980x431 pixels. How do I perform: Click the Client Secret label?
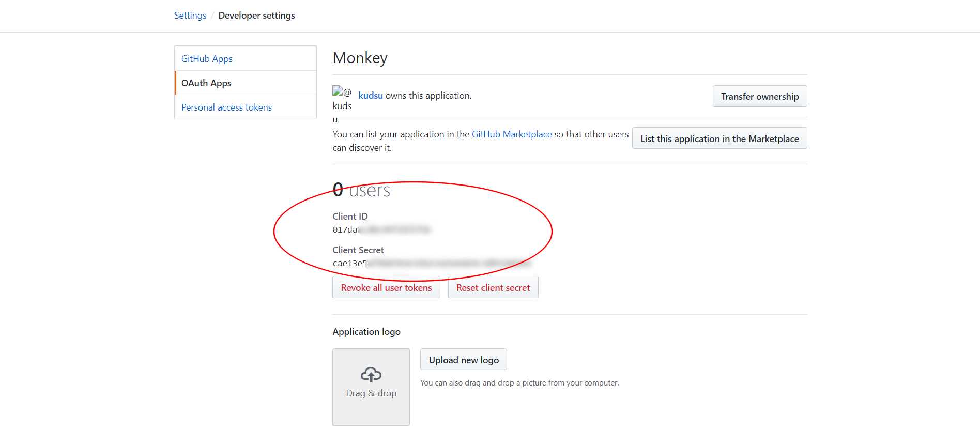pos(358,250)
